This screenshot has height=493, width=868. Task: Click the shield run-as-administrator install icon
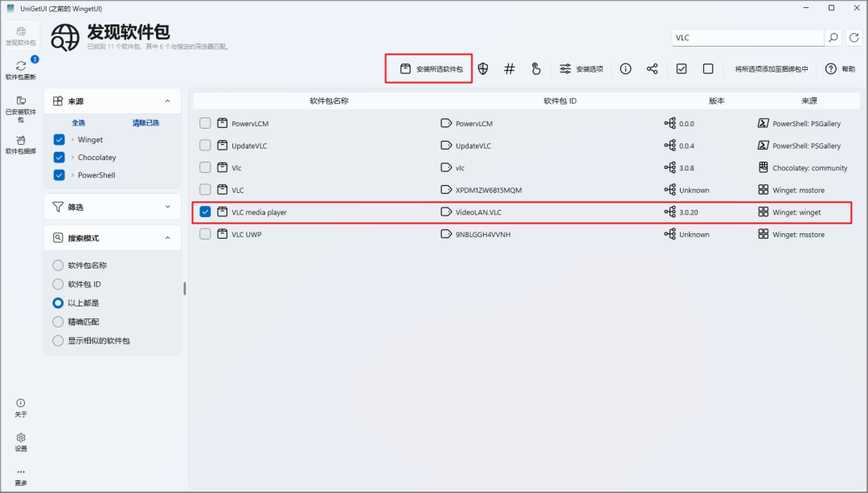[x=483, y=68]
